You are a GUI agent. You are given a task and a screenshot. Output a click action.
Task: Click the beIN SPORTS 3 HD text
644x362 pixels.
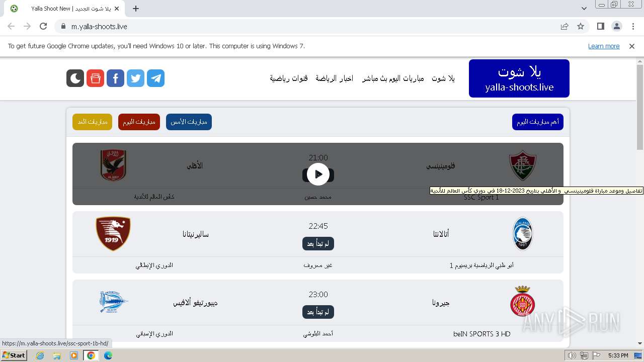tap(481, 334)
